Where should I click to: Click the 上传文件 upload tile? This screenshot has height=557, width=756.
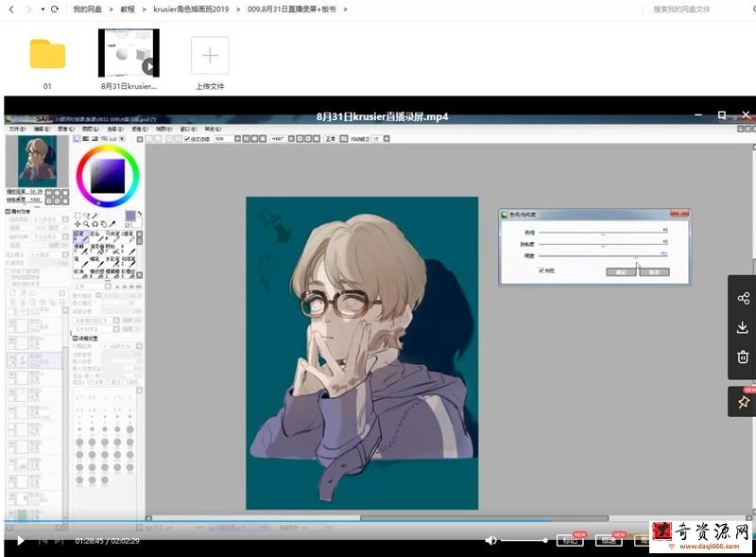[210, 56]
